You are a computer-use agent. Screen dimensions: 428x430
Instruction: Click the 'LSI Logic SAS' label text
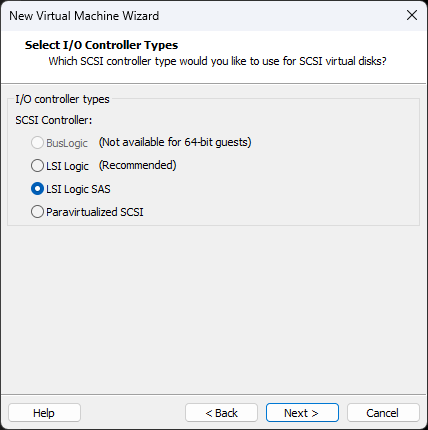click(x=78, y=189)
